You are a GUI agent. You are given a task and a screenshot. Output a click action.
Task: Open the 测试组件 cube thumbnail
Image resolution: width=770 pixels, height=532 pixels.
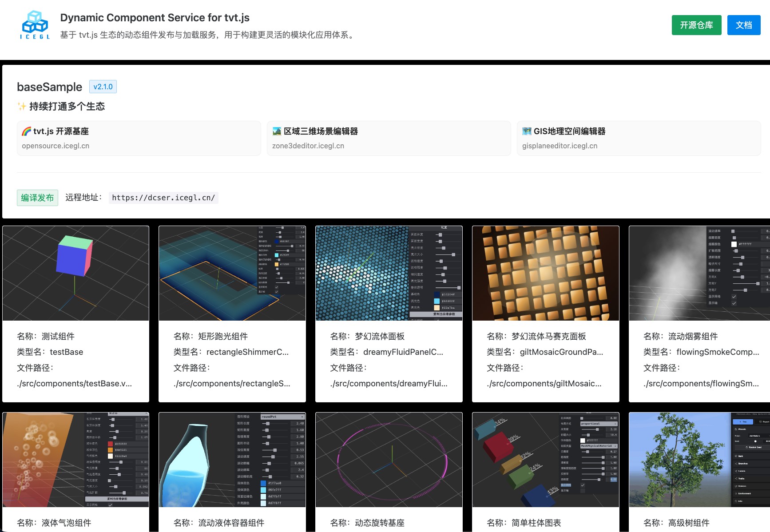(x=75, y=273)
